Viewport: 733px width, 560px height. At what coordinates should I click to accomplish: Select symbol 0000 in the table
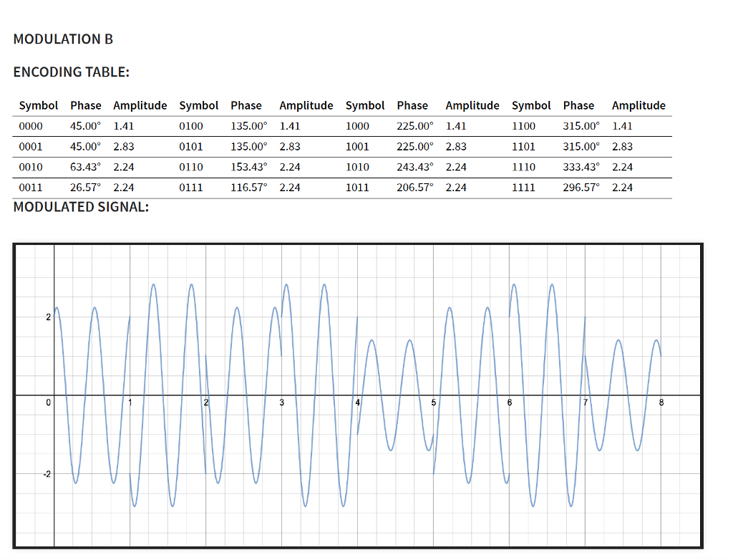pyautogui.click(x=31, y=126)
